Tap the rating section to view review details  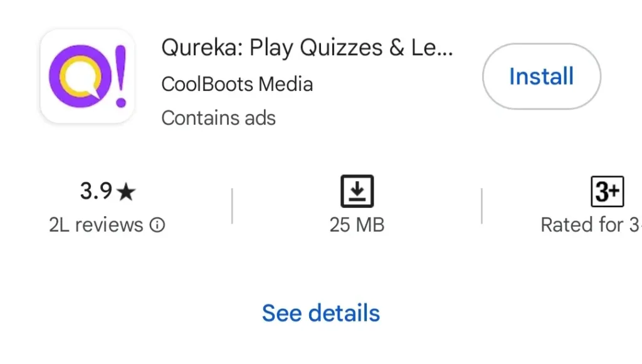click(107, 207)
